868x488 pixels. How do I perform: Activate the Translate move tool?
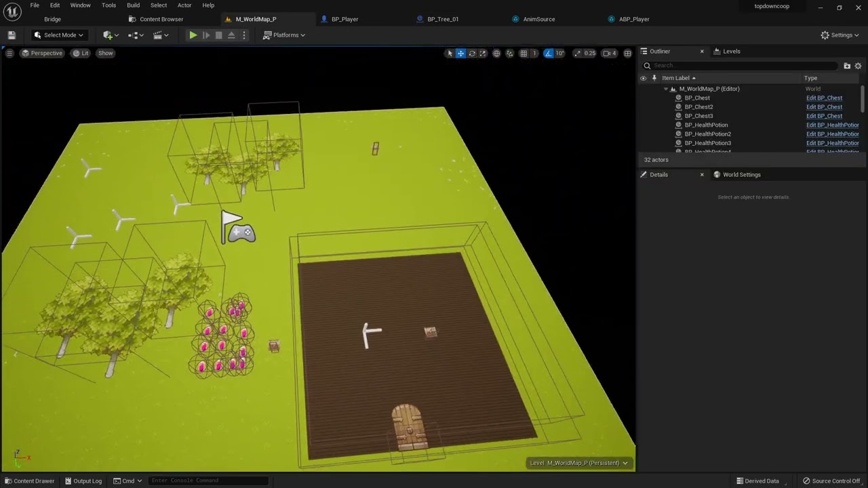point(460,53)
